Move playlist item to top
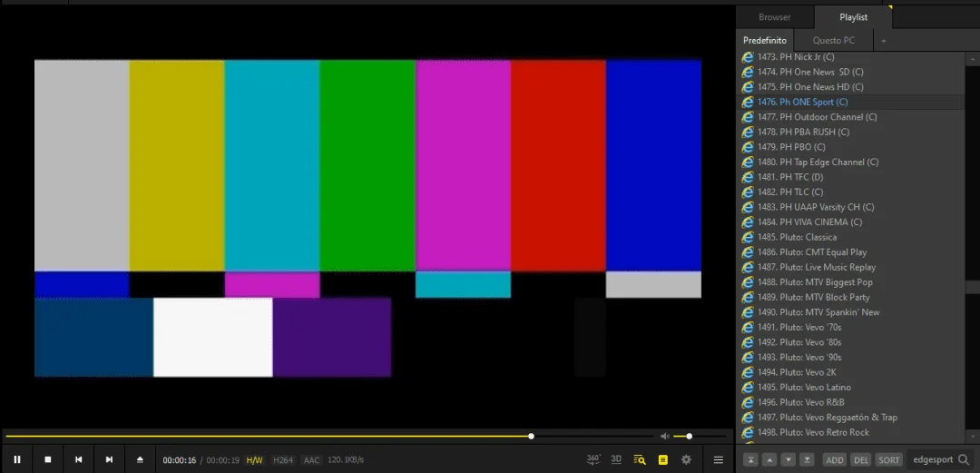 pos(750,460)
